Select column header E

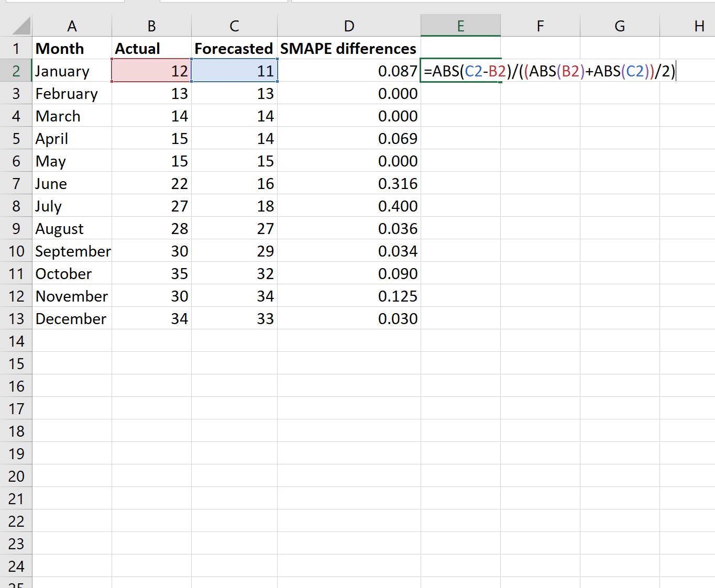tap(460, 25)
